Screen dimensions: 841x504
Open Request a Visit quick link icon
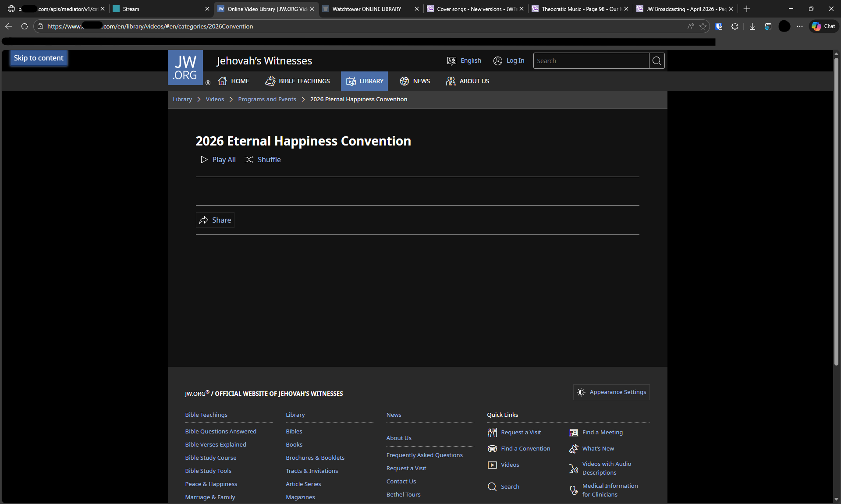click(x=492, y=433)
